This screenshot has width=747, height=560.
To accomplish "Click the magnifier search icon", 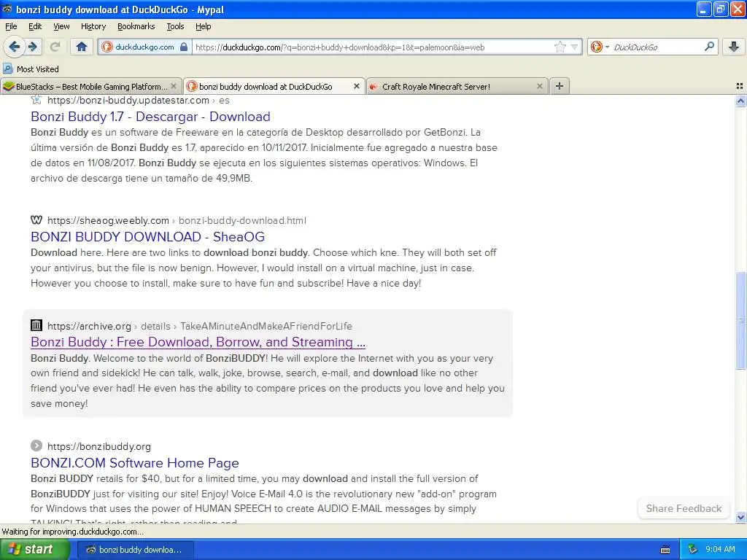I will coord(709,47).
